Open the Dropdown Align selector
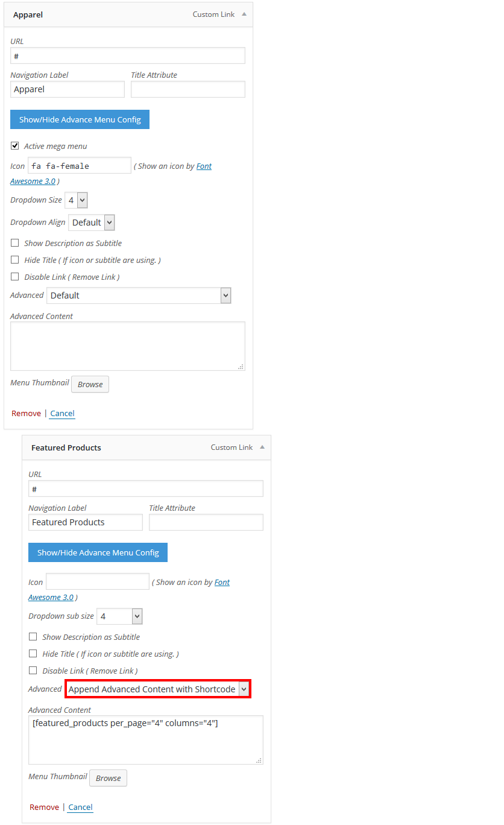 click(x=92, y=223)
